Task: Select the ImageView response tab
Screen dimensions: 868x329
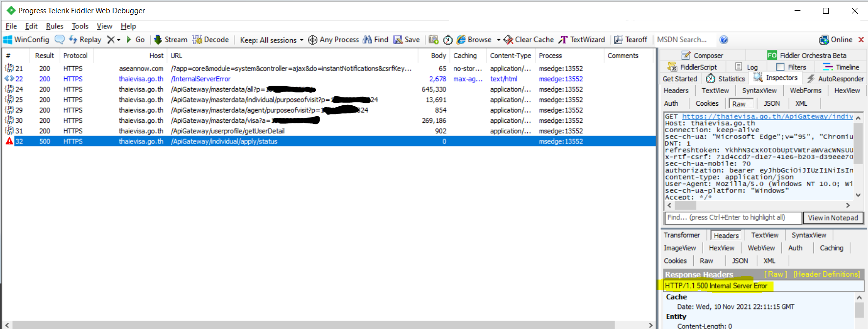Action: [x=680, y=248]
